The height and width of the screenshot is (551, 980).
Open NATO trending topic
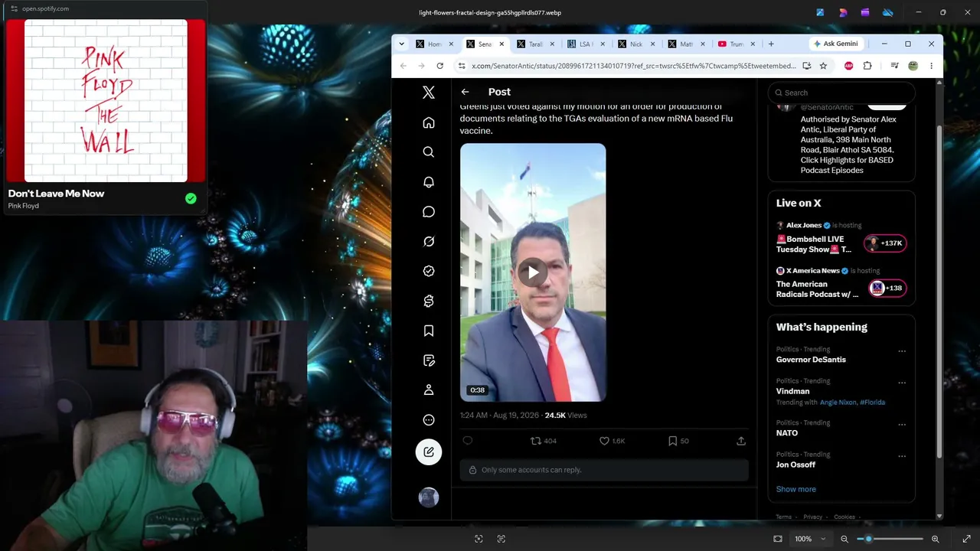[x=787, y=433]
